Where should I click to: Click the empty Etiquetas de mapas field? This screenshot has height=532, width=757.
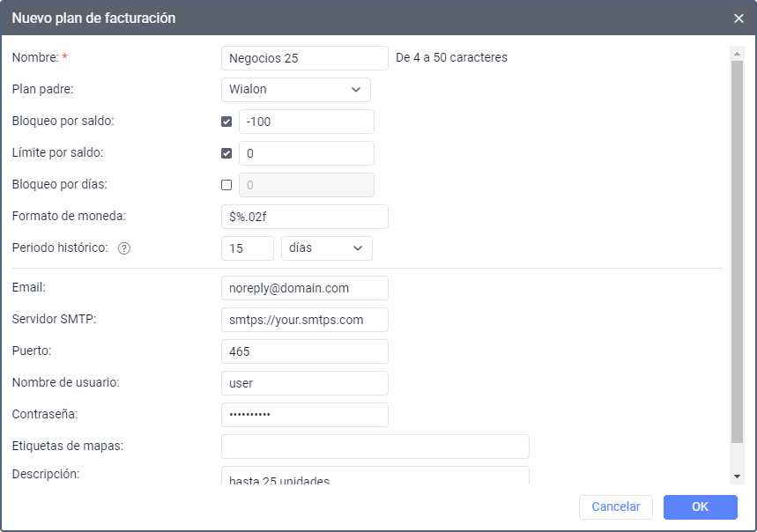pos(375,447)
